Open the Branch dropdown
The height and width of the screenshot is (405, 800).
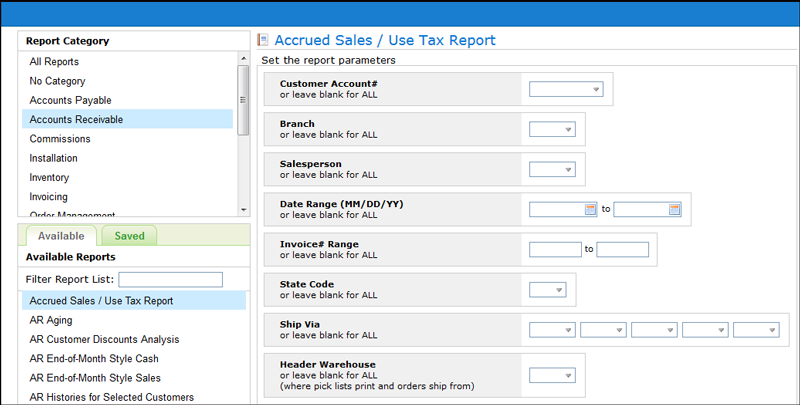coord(552,129)
